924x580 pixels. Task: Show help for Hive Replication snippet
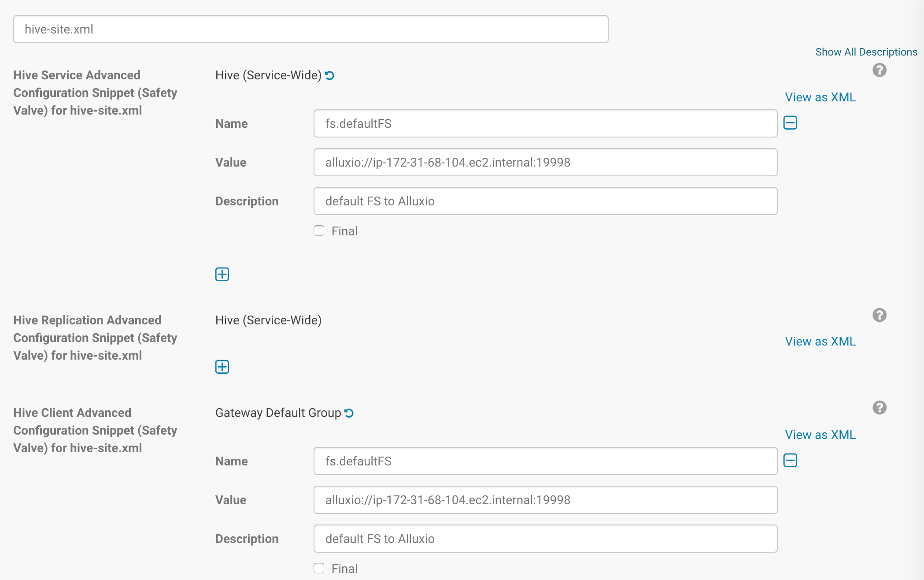click(880, 315)
